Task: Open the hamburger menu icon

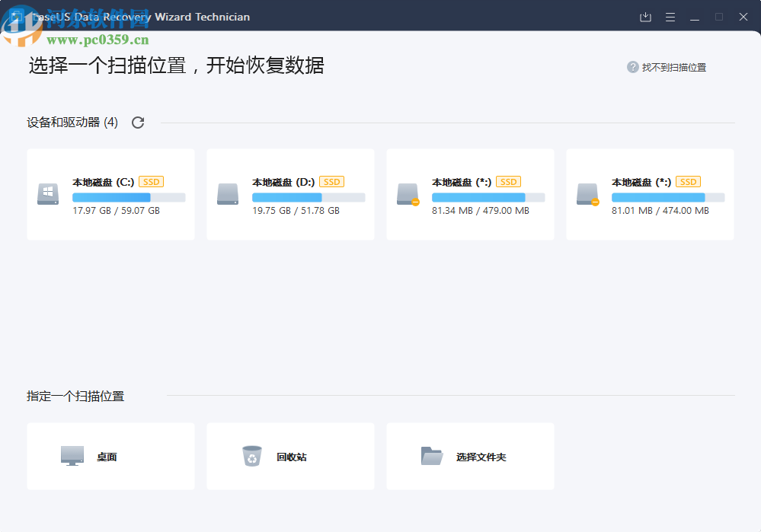Action: click(x=670, y=17)
